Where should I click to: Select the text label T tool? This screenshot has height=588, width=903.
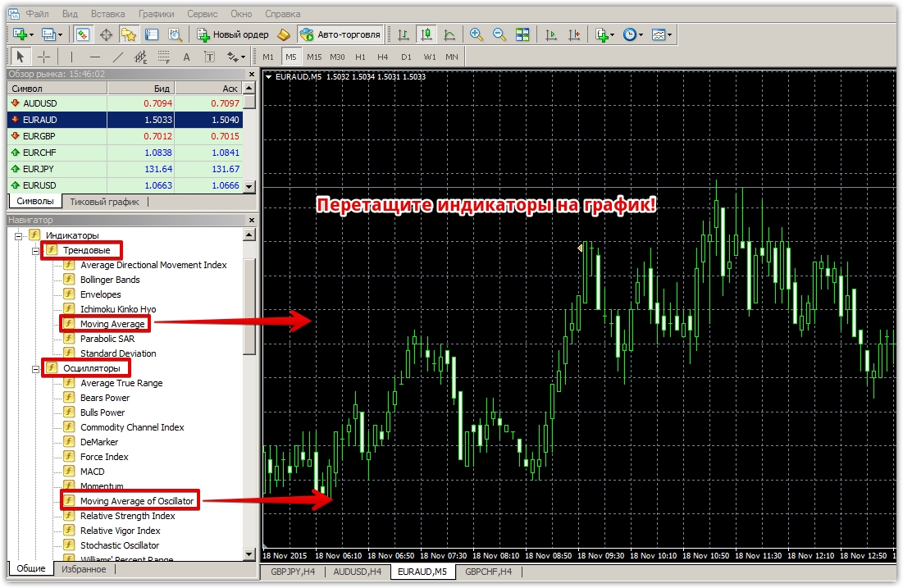pos(210,57)
